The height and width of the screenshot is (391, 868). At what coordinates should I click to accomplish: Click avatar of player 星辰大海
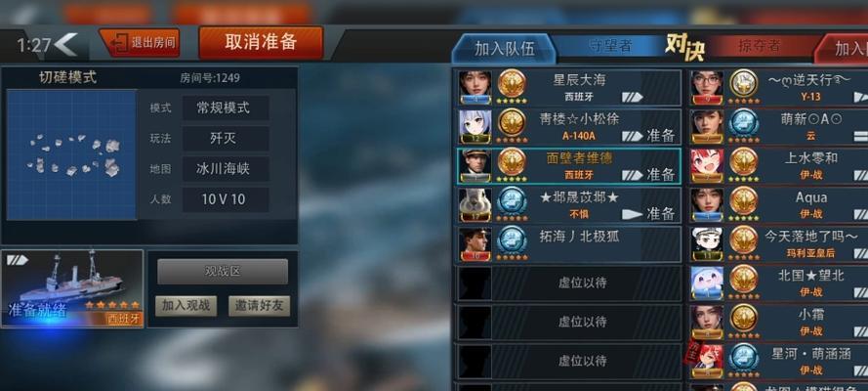pos(475,88)
